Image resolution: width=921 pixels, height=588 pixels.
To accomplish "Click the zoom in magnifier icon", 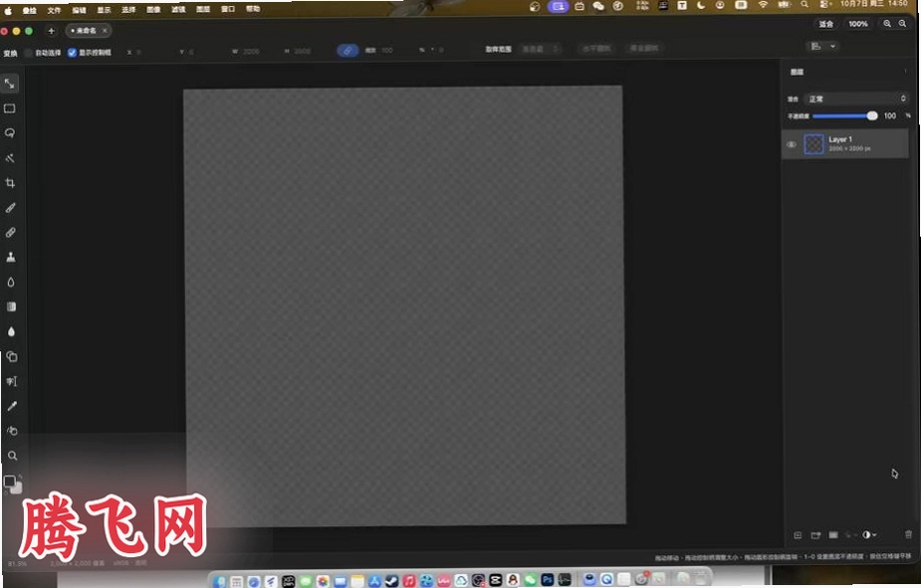I will point(887,24).
